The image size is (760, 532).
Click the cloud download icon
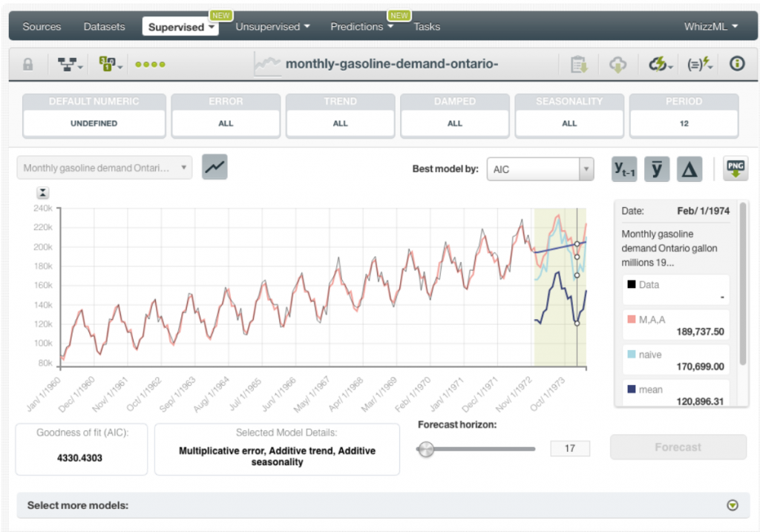click(617, 65)
